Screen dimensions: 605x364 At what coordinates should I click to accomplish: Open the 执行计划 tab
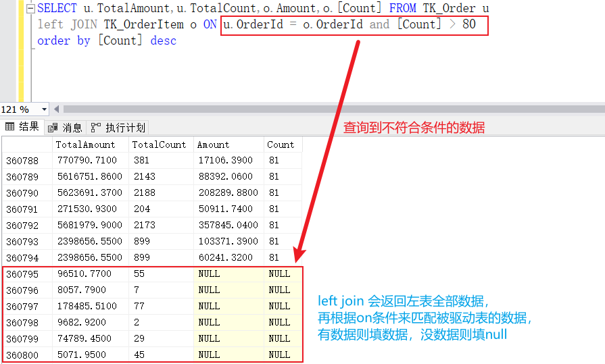pos(118,128)
